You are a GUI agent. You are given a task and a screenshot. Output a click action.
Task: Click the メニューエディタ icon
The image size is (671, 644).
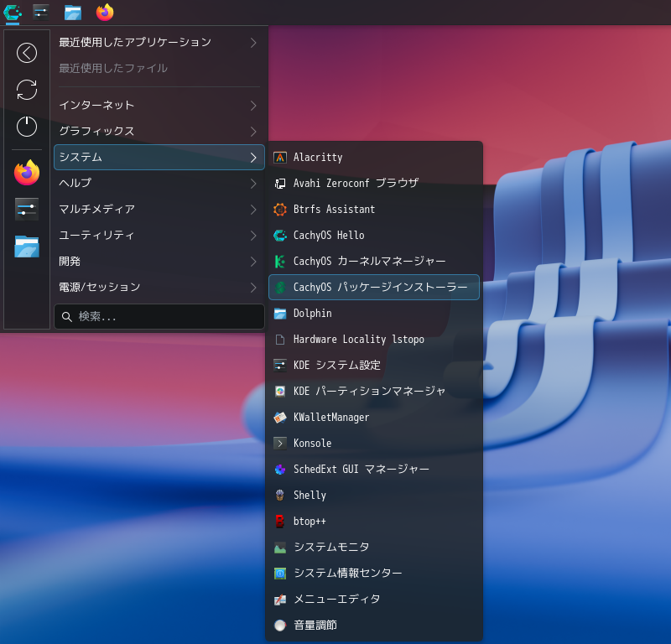(280, 600)
